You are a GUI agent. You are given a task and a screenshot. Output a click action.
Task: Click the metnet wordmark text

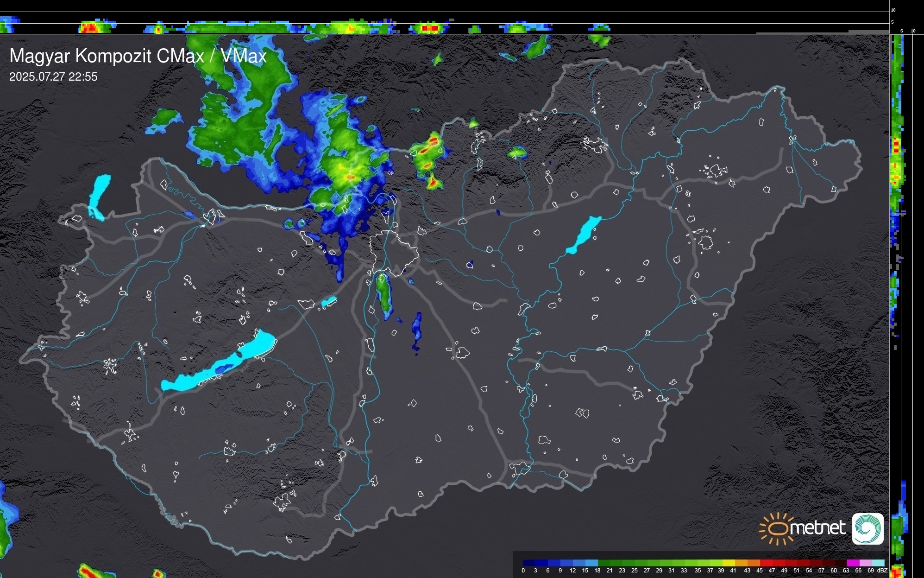817,528
